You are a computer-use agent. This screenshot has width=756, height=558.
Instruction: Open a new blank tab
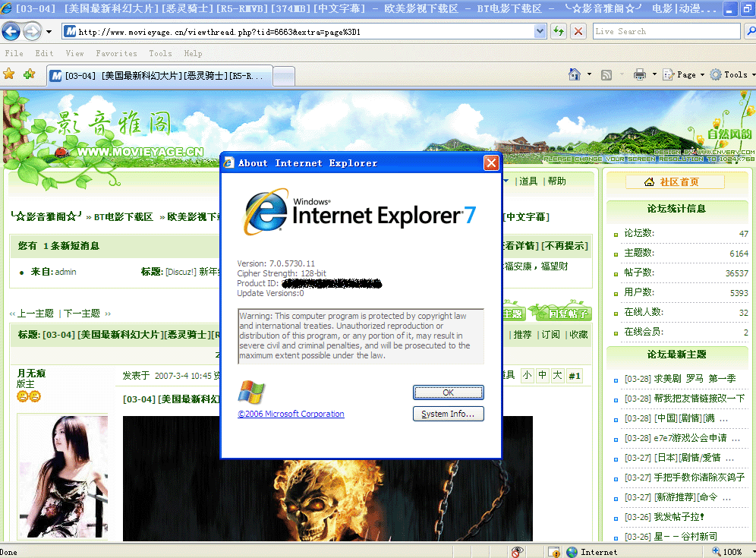(284, 76)
